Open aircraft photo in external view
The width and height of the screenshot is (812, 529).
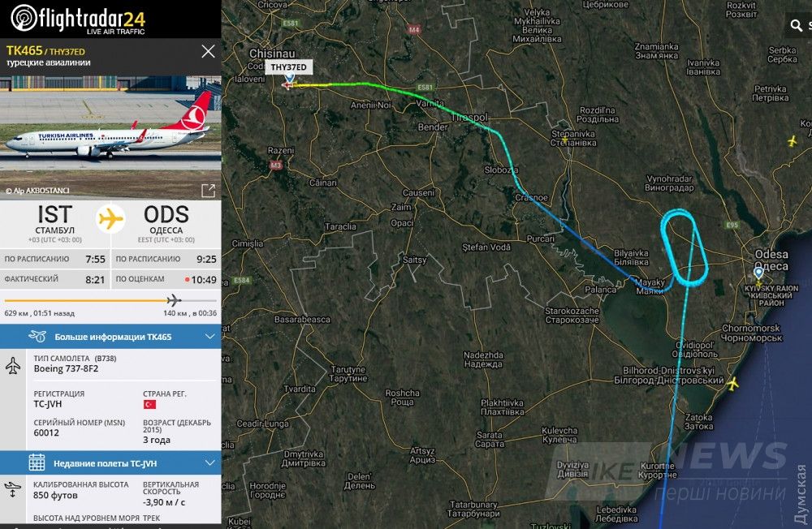(x=208, y=191)
